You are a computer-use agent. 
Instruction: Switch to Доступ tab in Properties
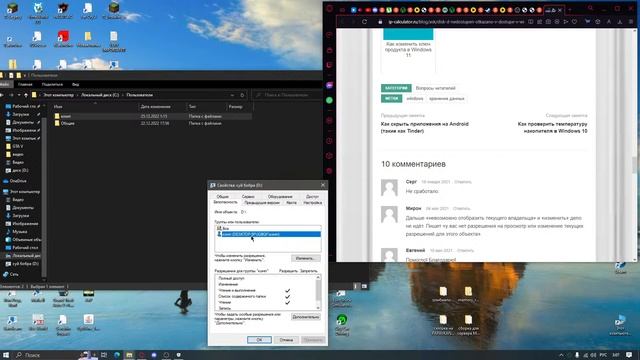click(312, 196)
